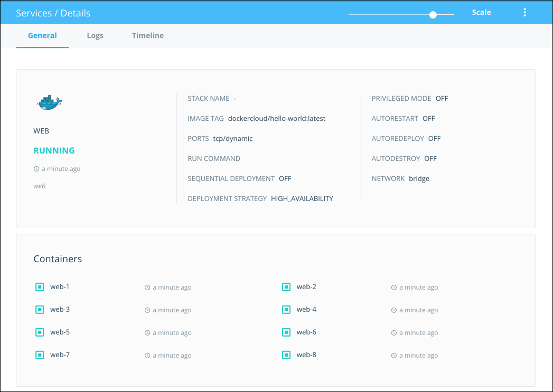The width and height of the screenshot is (553, 392).
Task: Click the web-3 container status icon
Action: point(40,310)
